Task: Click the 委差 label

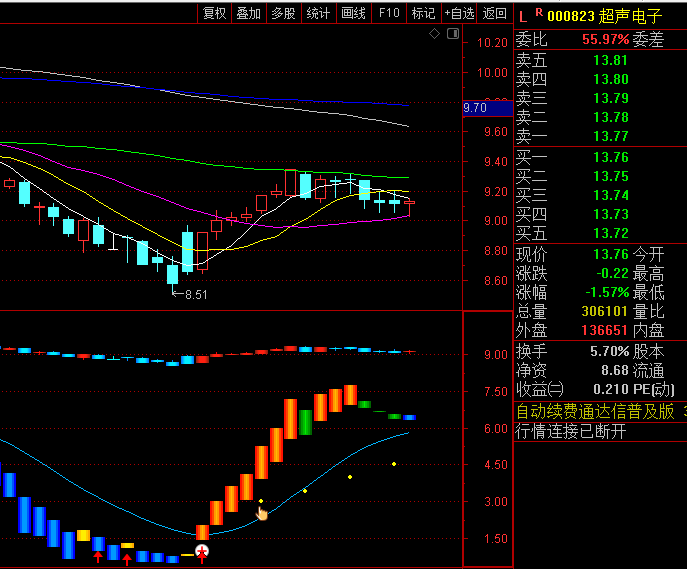Action: pyautogui.click(x=648, y=39)
